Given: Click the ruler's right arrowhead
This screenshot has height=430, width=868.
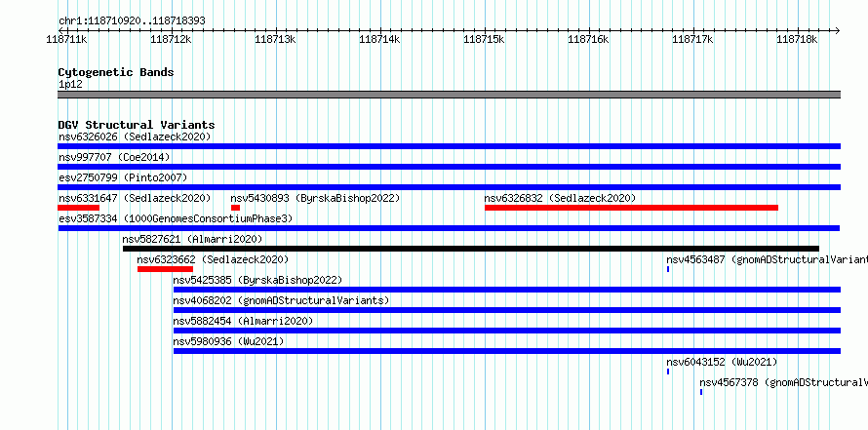Looking at the screenshot, I should coord(838,30).
